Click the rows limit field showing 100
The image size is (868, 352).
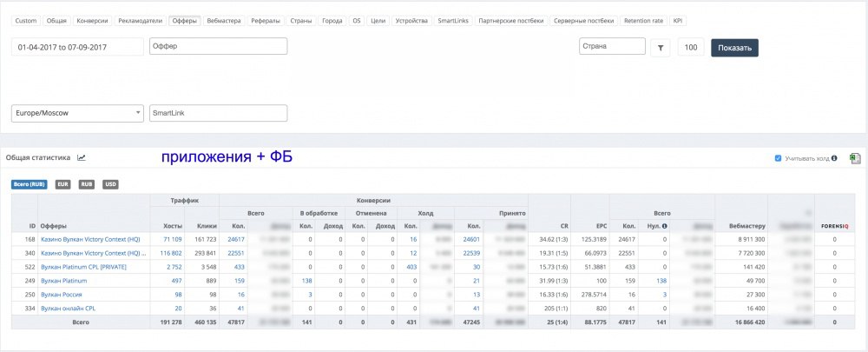click(691, 48)
